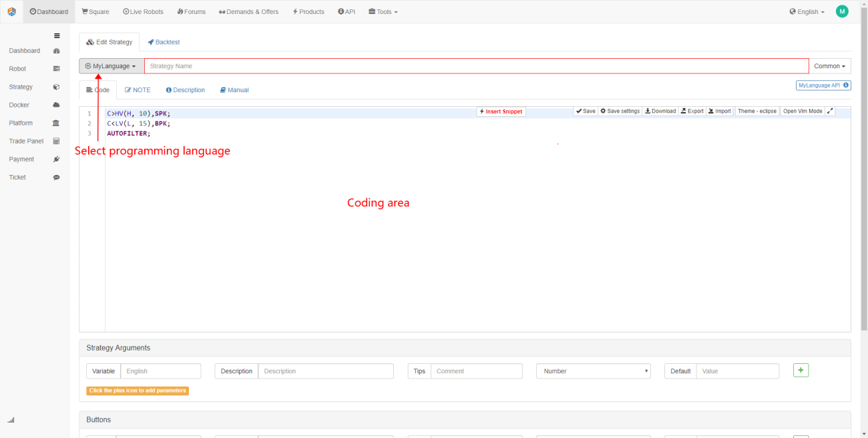
Task: Click Open Vim Mode button
Action: pos(803,111)
